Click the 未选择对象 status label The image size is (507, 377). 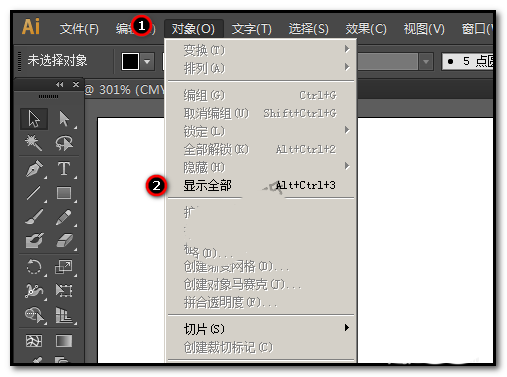[x=57, y=61]
